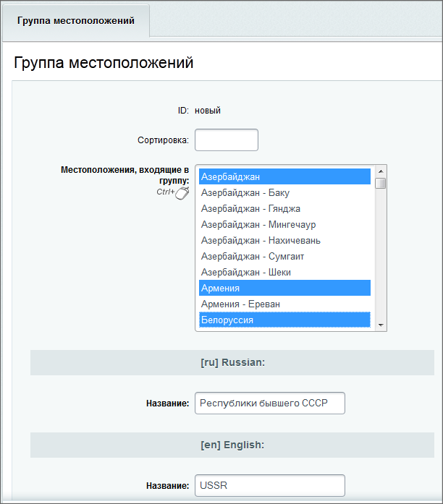The width and height of the screenshot is (443, 504).
Task: Select Белоруссия in the locations list
Action: [x=284, y=320]
